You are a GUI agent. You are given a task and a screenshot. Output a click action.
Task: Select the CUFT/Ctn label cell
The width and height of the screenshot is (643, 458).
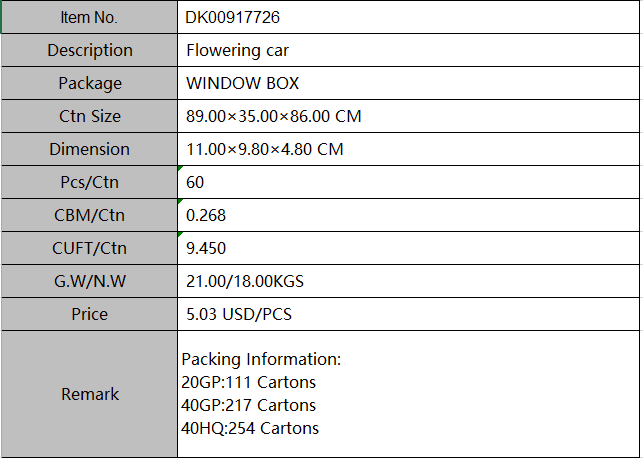(89, 248)
